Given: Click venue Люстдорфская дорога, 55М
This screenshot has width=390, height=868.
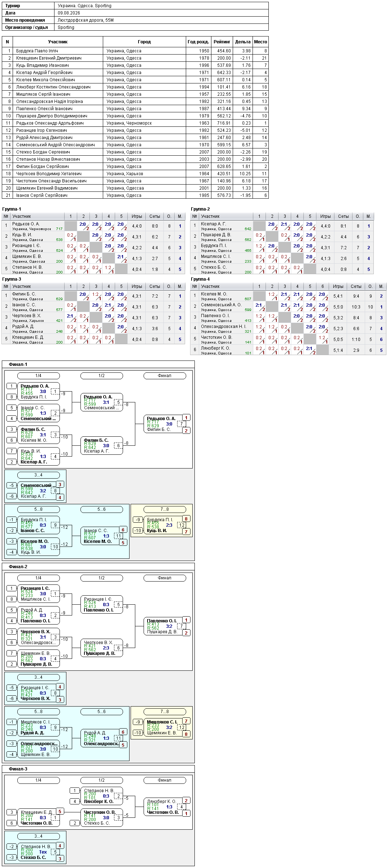Looking at the screenshot, I should click(x=86, y=20).
